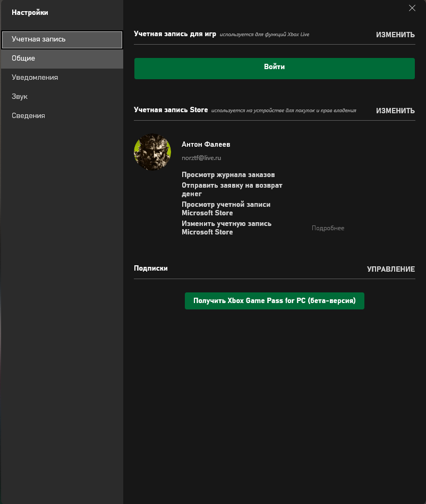Click УПРАВЛЕНИЕ next to Подписки
The width and height of the screenshot is (426, 504).
(391, 270)
